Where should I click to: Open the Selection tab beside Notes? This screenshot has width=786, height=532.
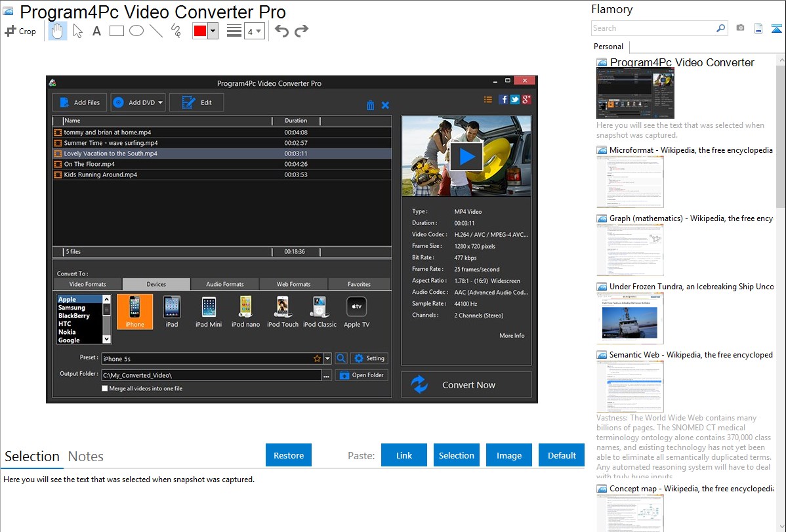[32, 457]
